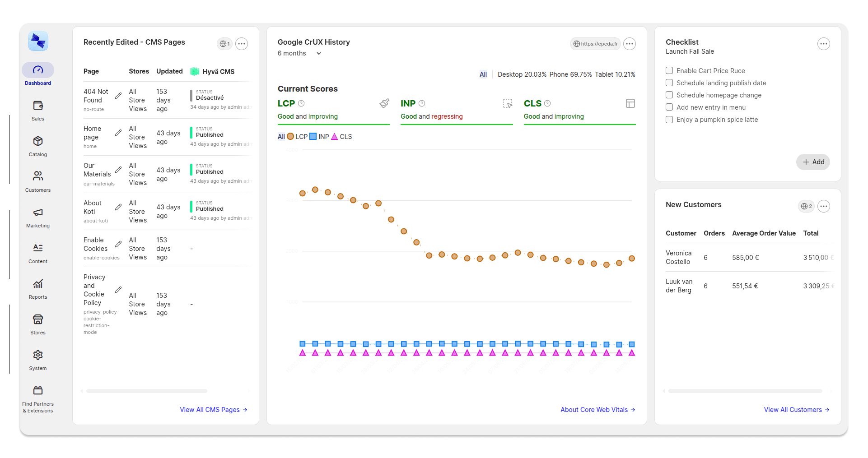The width and height of the screenshot is (868, 458).
Task: Check Add new entry in menu
Action: 669,107
